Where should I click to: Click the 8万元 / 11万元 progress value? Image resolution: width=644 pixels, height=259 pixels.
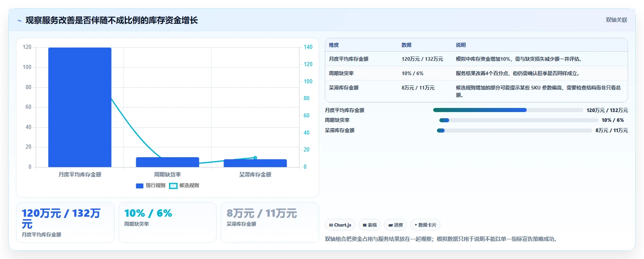coord(612,131)
